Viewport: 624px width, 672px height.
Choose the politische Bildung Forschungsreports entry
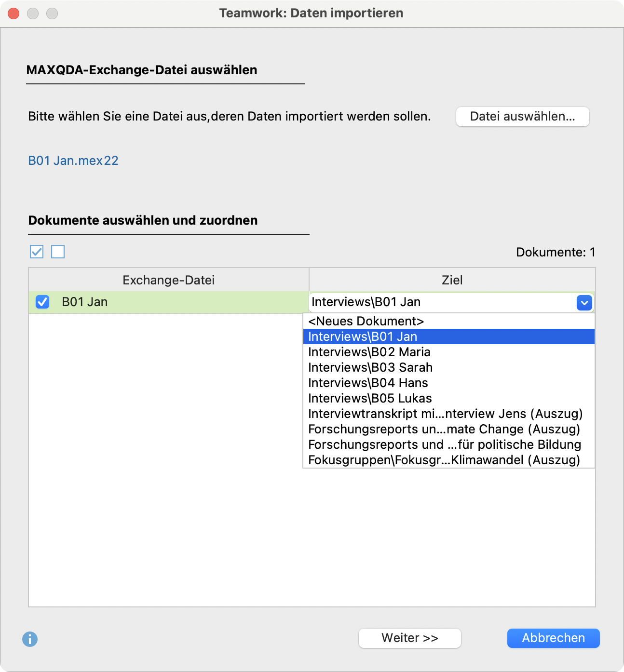pyautogui.click(x=444, y=445)
